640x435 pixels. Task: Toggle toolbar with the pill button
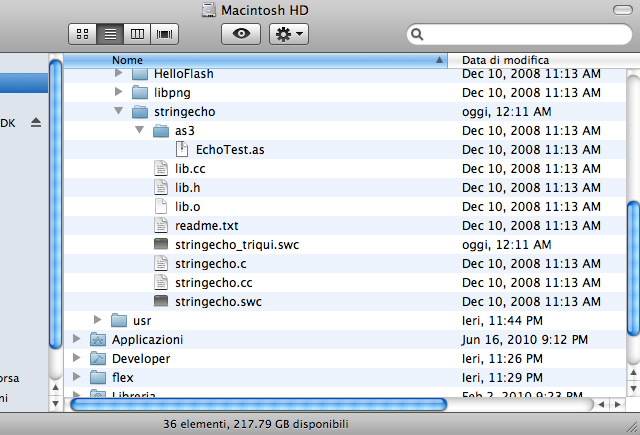(622, 10)
